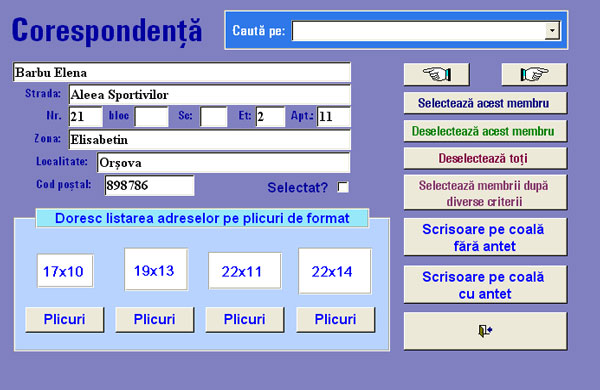Viewport: 600px width, 390px height.
Task: Click the Apt field containing 11
Action: click(x=334, y=117)
